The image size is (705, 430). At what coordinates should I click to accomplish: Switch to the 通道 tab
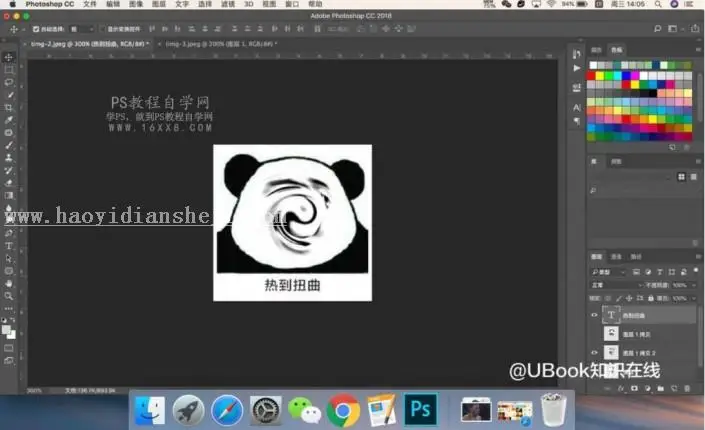click(616, 257)
